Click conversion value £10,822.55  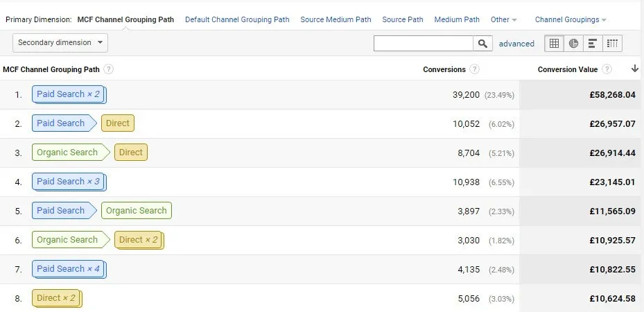coord(612,270)
